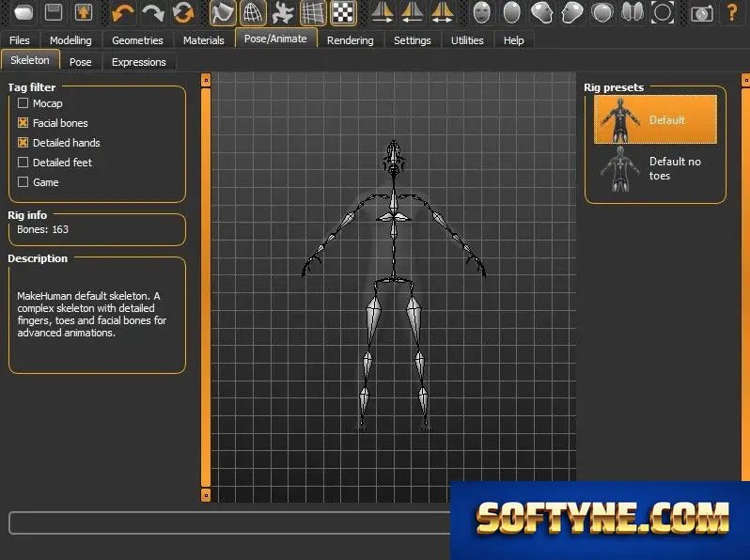Screen dimensions: 750x560
Task: Click the orange vertical slider left of the viewport
Action: 206,287
